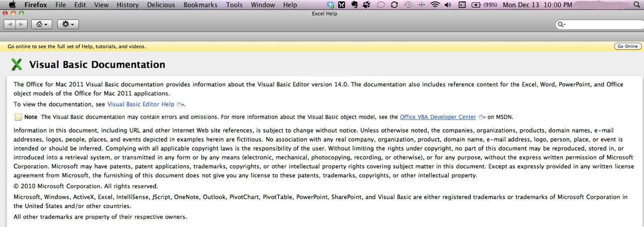Click the Back arrow in Help toolbar
This screenshot has width=644, height=227.
(x=10, y=24)
